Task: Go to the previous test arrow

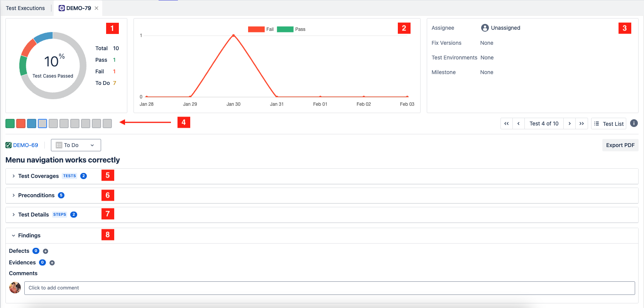Action: 518,124
